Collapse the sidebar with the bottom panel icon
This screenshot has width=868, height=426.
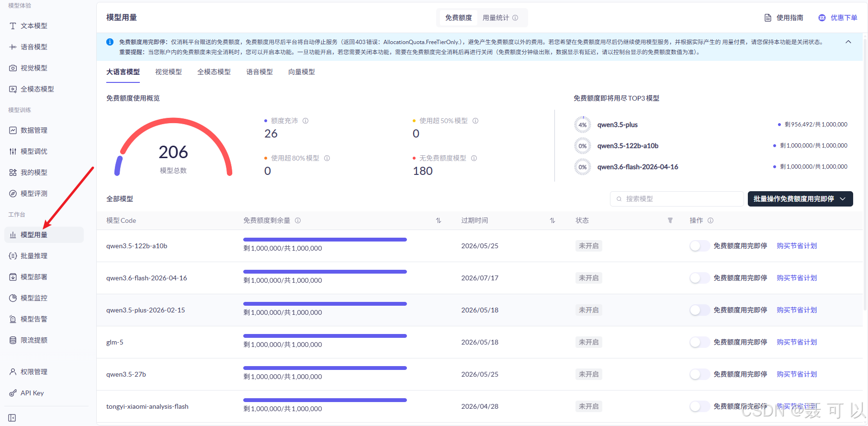tap(12, 418)
